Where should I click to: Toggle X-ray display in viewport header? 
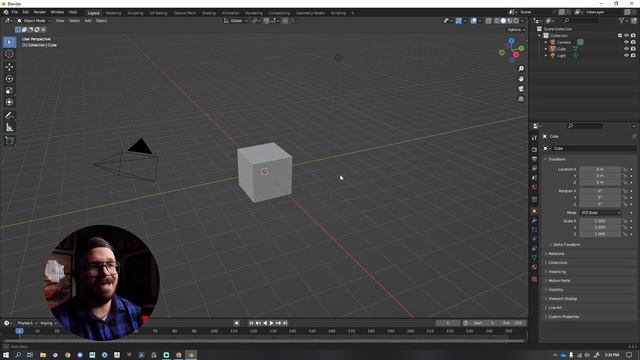(489, 20)
